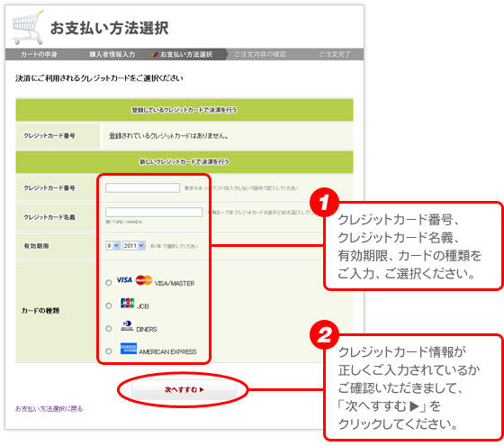Click the shopping cart icon in header
The height and width of the screenshot is (446, 504).
point(28,27)
